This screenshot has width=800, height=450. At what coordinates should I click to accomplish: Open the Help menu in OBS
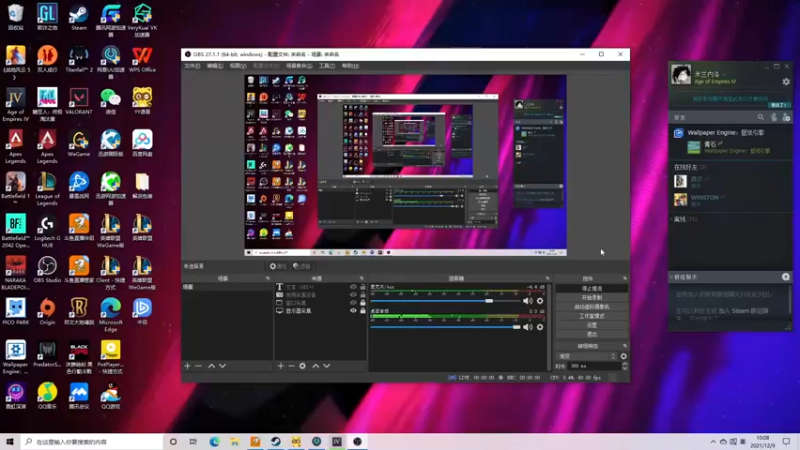[x=350, y=66]
